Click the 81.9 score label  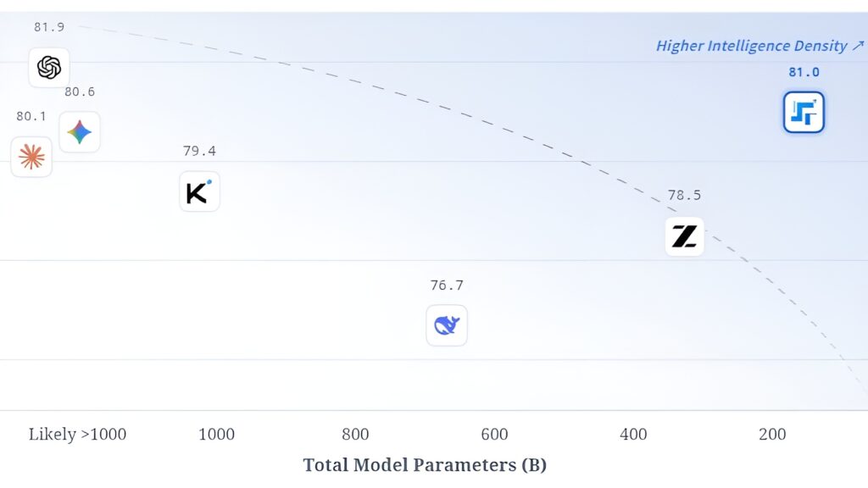tap(49, 27)
